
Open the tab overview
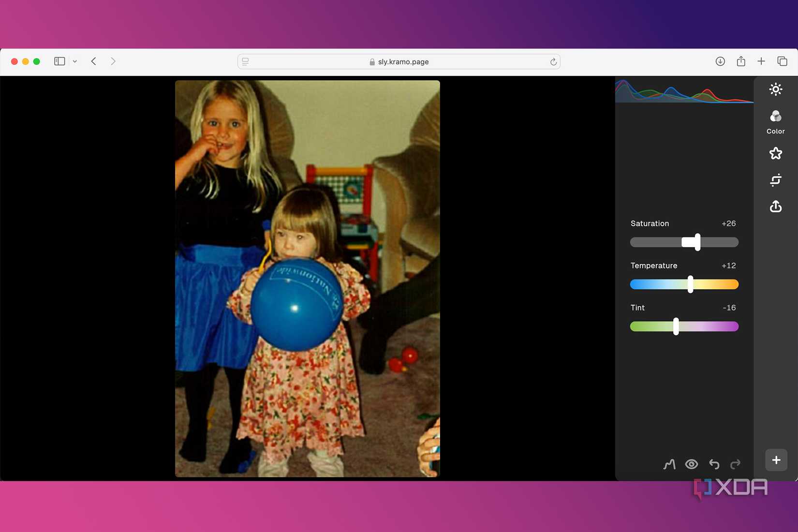tap(782, 61)
